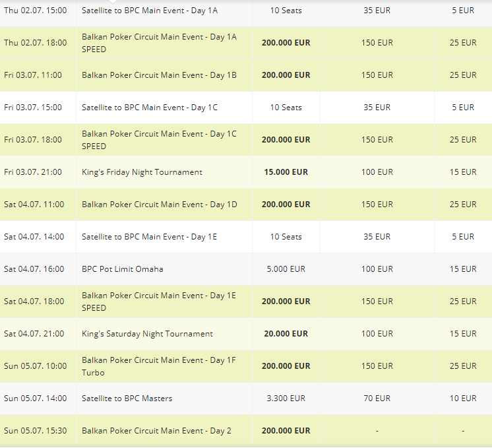
Task: Select 'Balkan Poker Circuit Main Event - Day 2'
Action: (x=156, y=431)
